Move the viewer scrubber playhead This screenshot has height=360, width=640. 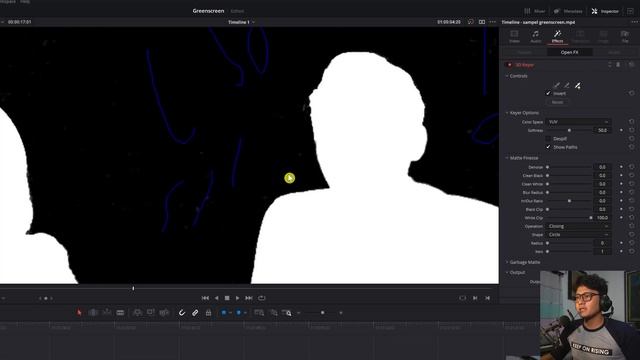[x=133, y=288]
